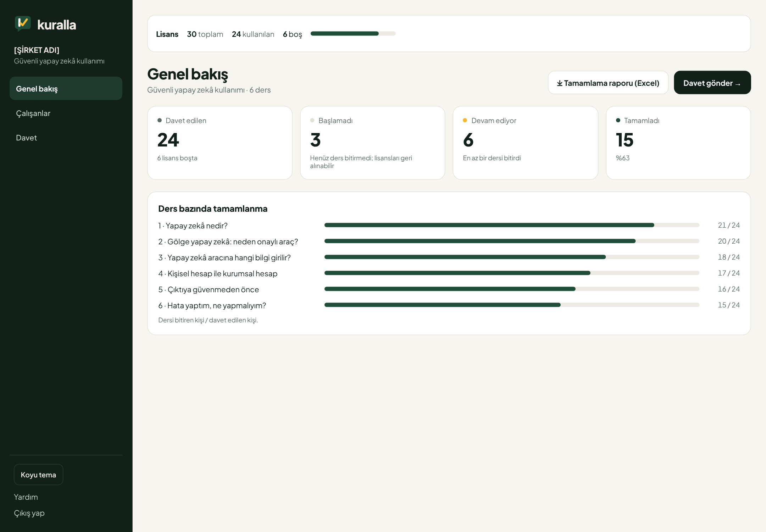Screen dimensions: 766x532
Task: Click the 'Ders bazında tamamlanma' heading
Action: click(213, 209)
